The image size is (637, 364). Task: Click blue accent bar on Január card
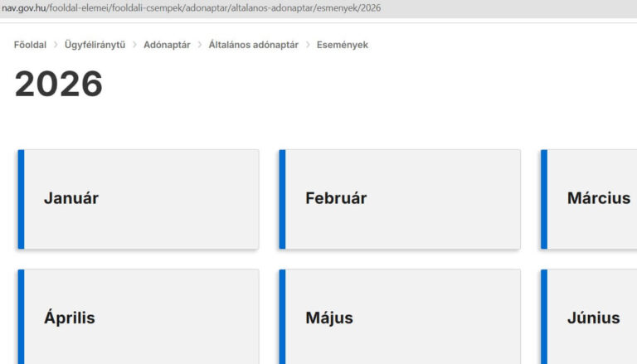(x=21, y=199)
